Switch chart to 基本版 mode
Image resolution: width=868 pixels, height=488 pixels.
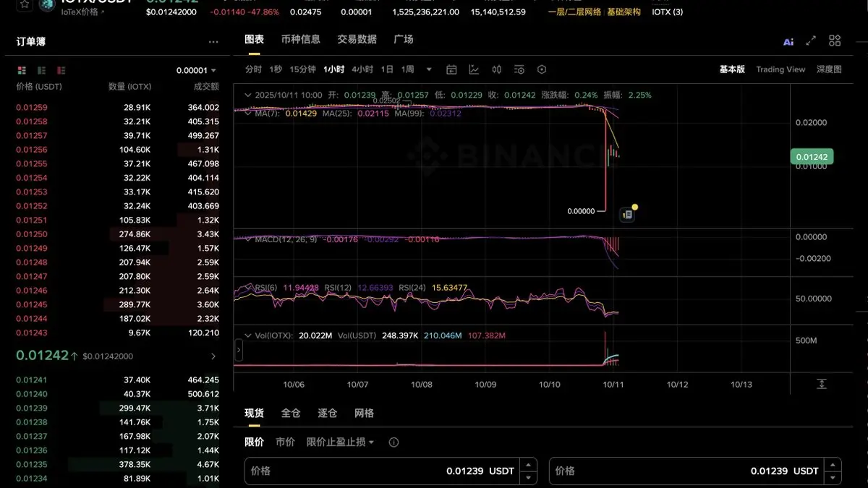[x=731, y=69]
